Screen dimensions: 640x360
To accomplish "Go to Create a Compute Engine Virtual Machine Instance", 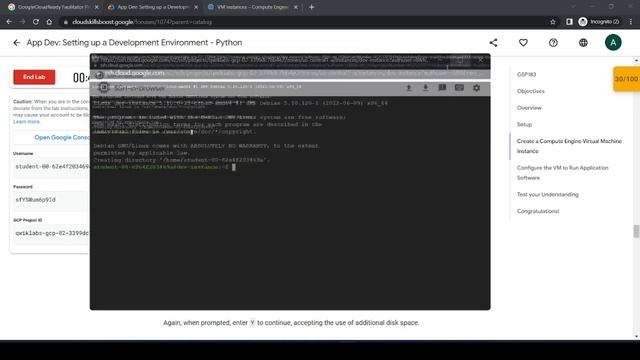I will tap(569, 146).
